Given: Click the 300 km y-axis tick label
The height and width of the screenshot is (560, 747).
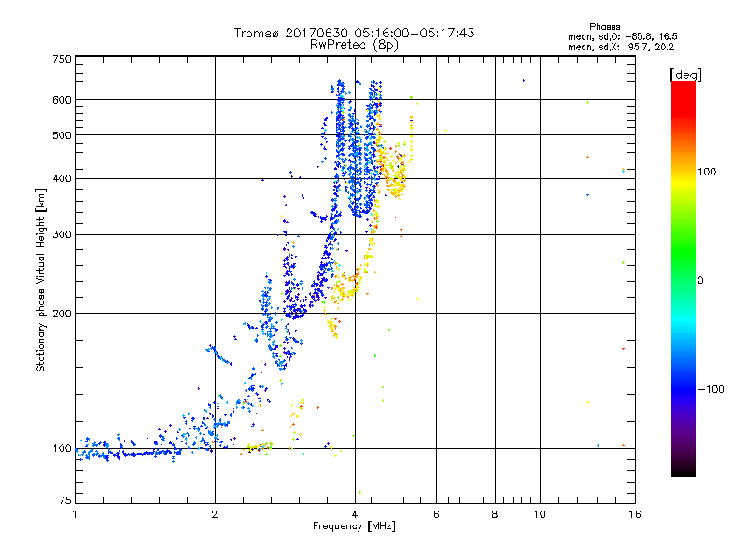Looking at the screenshot, I should (62, 234).
